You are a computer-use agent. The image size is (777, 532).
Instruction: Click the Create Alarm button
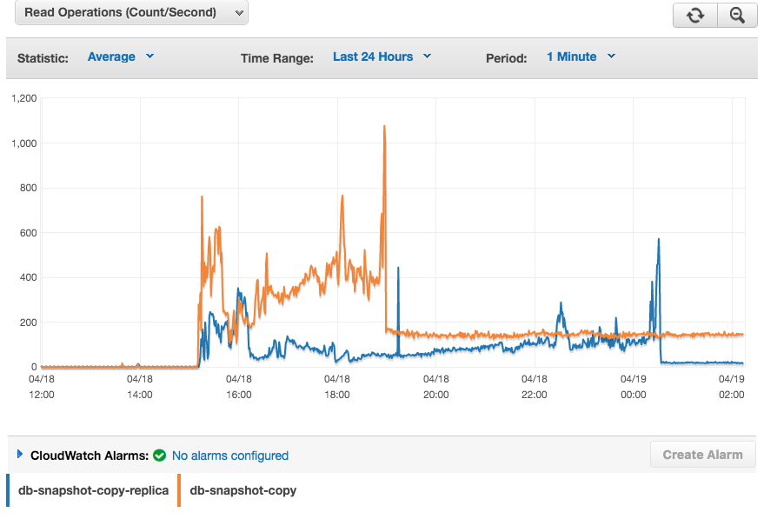pyautogui.click(x=702, y=455)
